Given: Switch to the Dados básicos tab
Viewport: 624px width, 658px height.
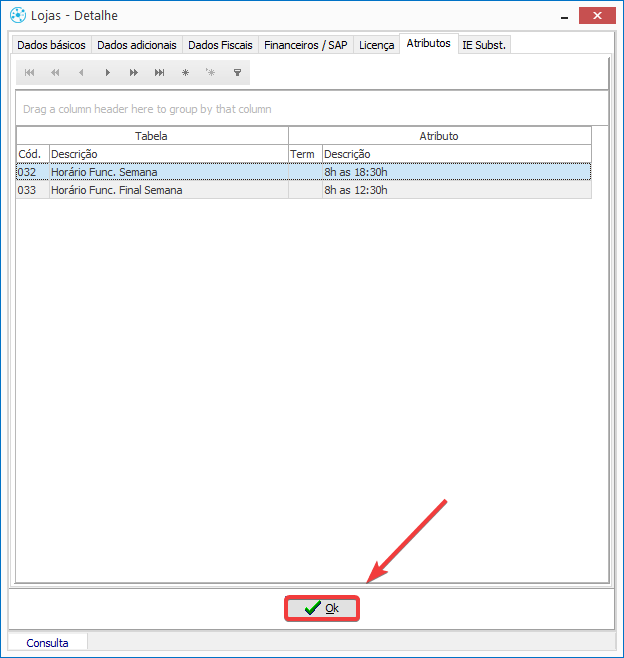Looking at the screenshot, I should click(x=51, y=45).
